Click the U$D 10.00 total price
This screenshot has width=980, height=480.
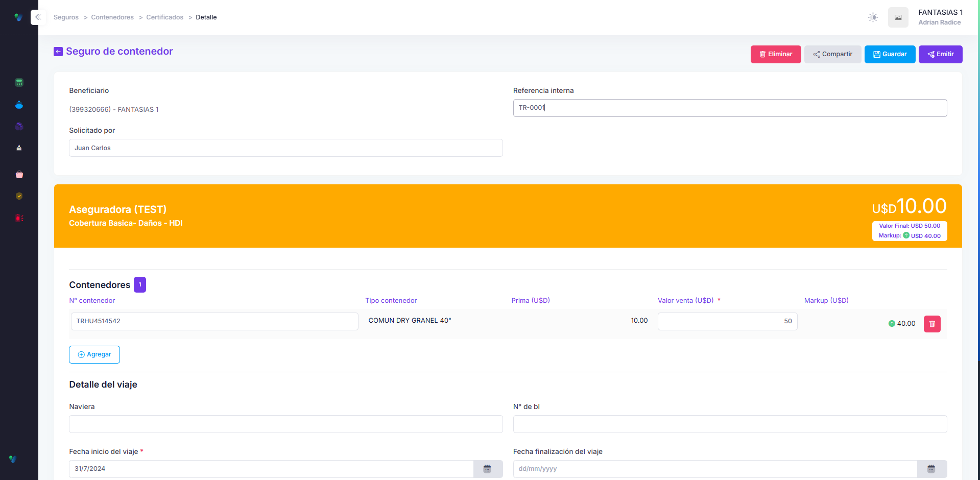coord(909,206)
